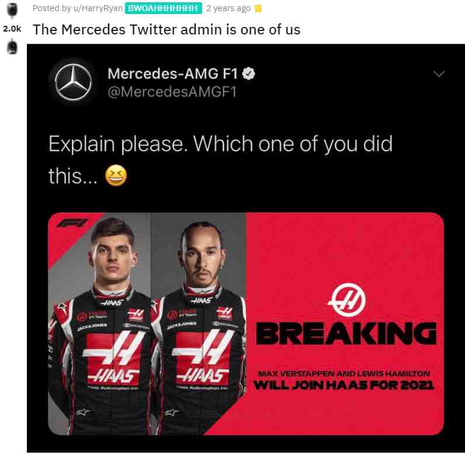Click the left driver portrait in the Haas suit
This screenshot has height=476, width=465.
(x=102, y=325)
